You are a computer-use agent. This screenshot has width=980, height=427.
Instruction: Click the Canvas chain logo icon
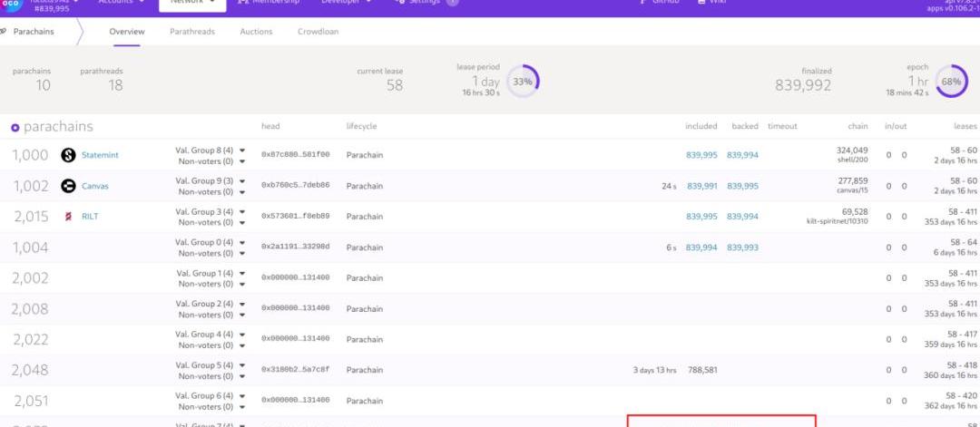click(x=68, y=186)
